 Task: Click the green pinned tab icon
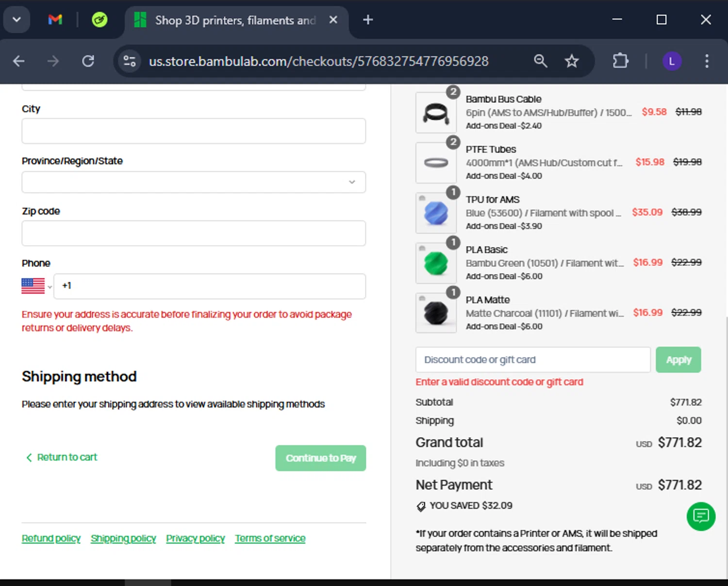tap(99, 20)
